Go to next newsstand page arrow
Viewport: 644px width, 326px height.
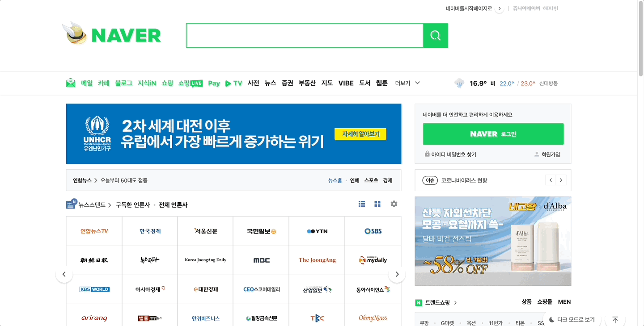[397, 274]
